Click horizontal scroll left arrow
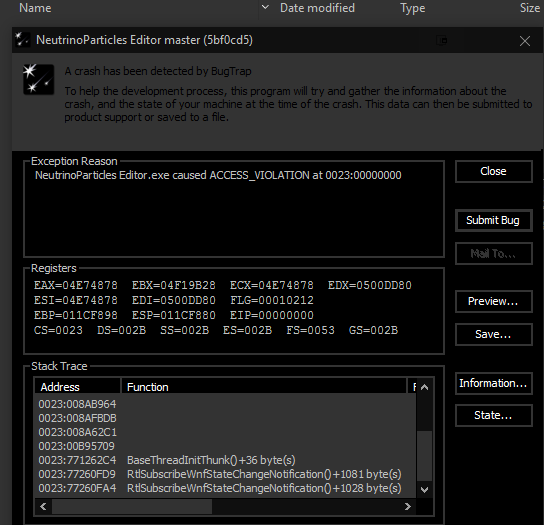 tap(43, 507)
